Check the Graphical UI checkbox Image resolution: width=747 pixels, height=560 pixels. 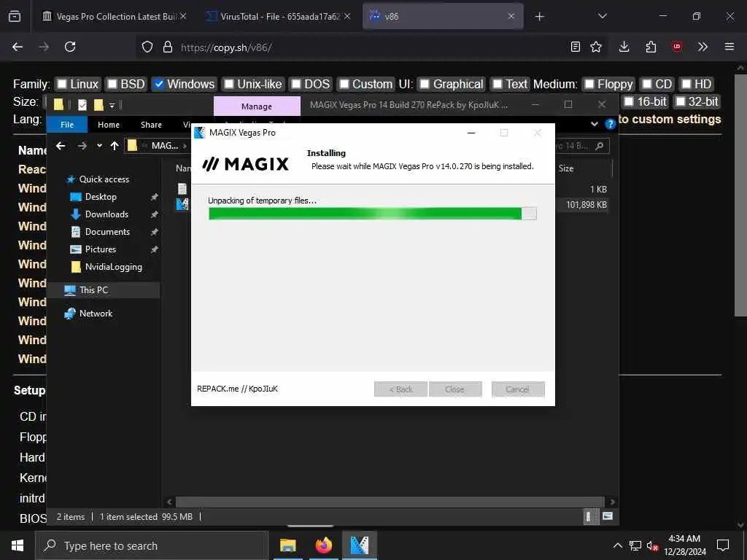click(x=425, y=85)
